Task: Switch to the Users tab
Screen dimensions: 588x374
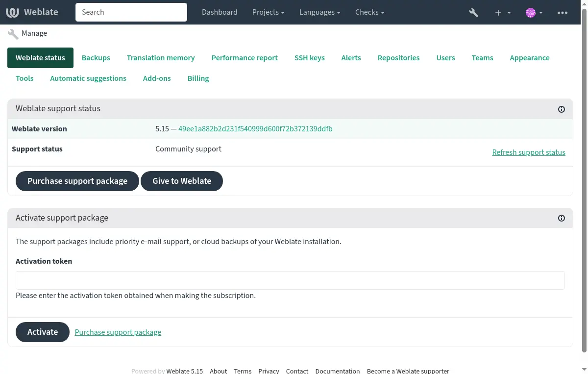Action: pyautogui.click(x=445, y=58)
